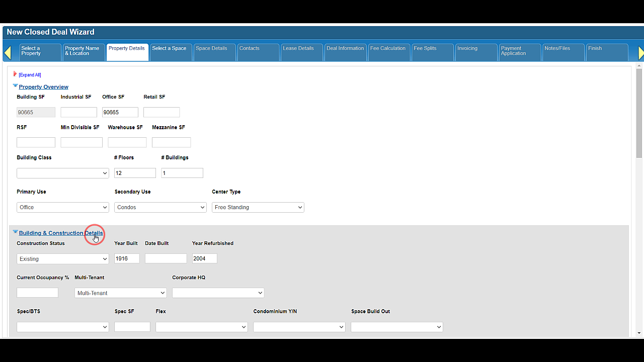The image size is (644, 362).
Task: Click the yellow left arrow wizard navigation
Action: pos(8,53)
